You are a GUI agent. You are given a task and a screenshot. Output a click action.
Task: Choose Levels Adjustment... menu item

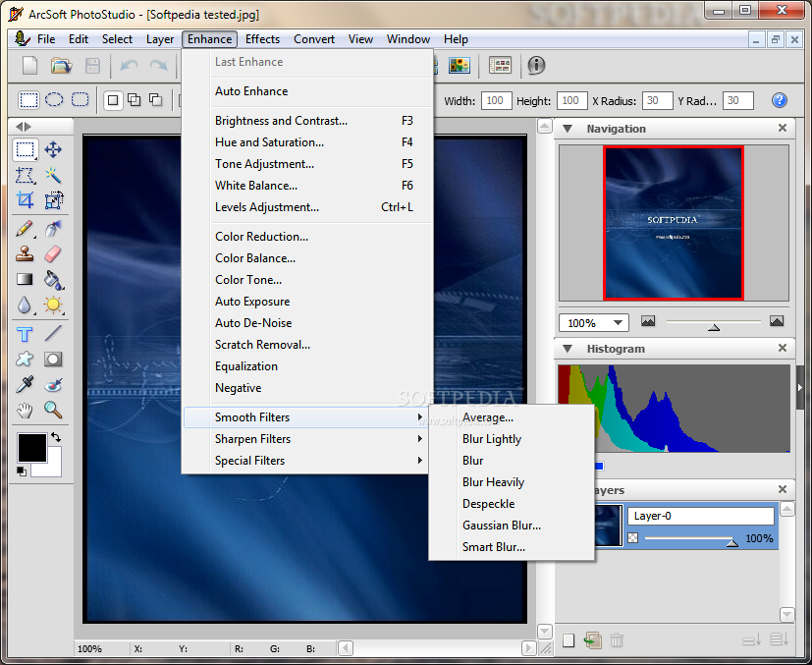point(306,207)
